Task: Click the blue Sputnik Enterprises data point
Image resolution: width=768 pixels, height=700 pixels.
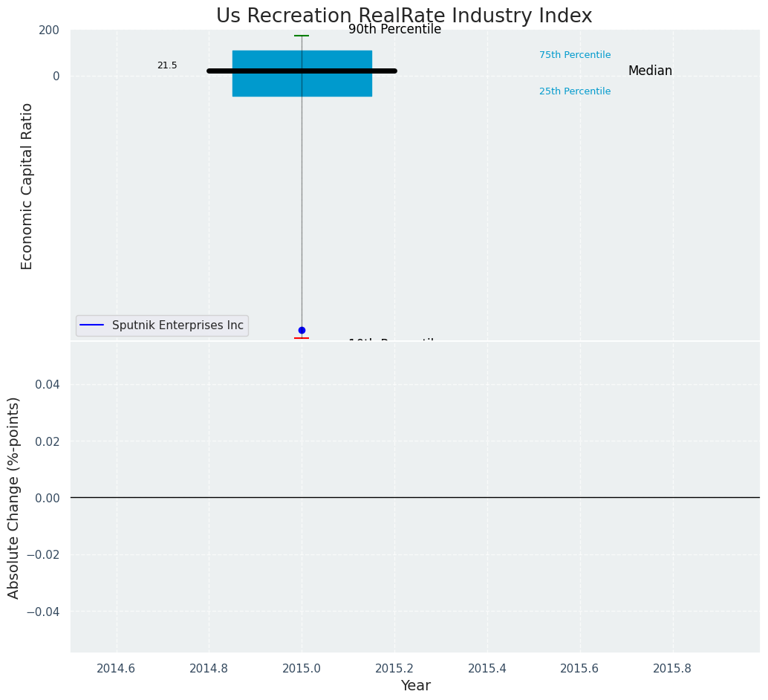Action: (302, 330)
